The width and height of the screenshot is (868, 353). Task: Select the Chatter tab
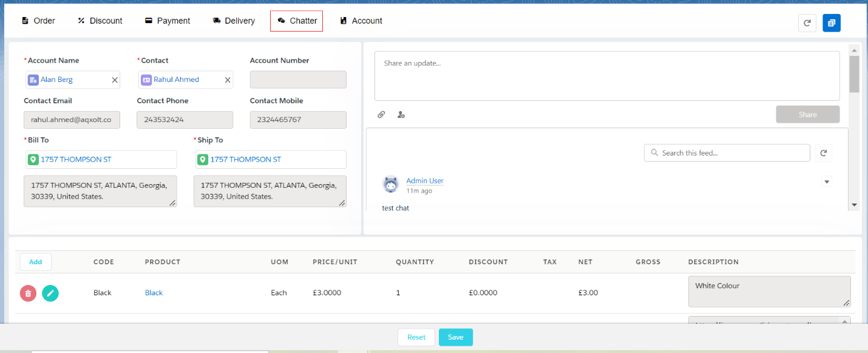click(x=297, y=21)
